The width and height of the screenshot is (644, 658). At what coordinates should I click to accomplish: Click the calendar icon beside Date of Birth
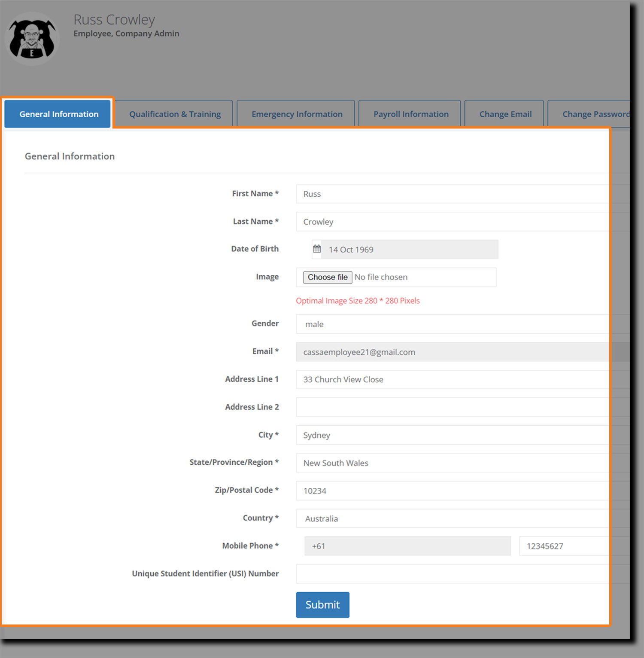pos(317,249)
